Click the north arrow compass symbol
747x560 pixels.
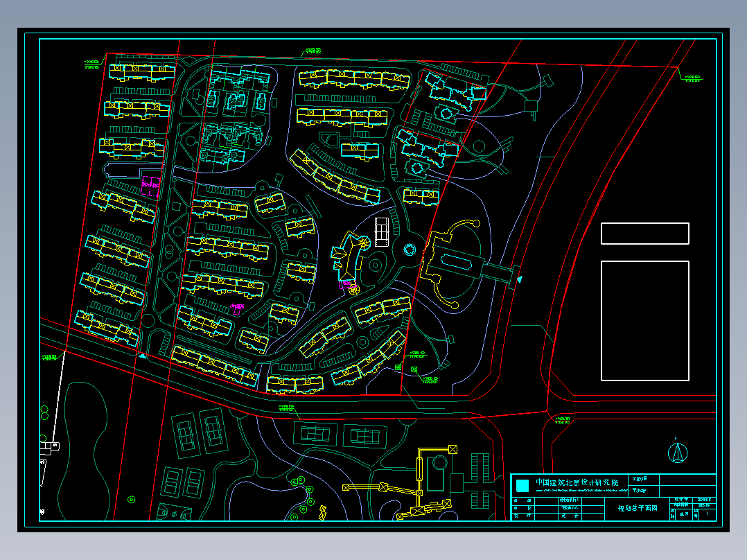(678, 452)
